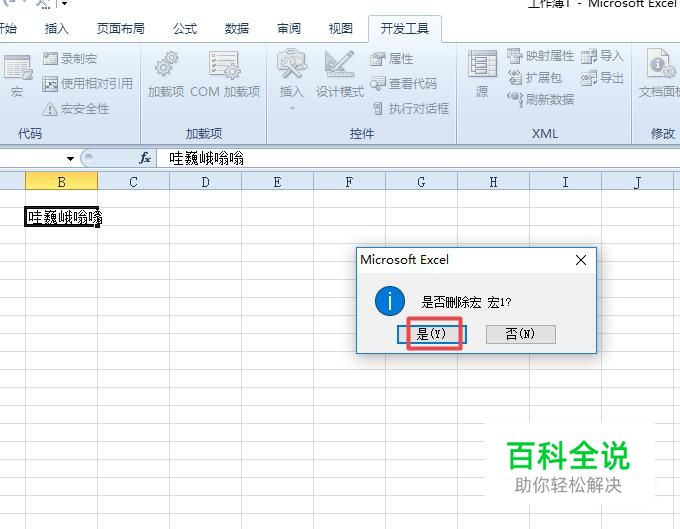The image size is (680, 529).
Task: Open the Name Box dropdown arrow
Action: tap(70, 159)
